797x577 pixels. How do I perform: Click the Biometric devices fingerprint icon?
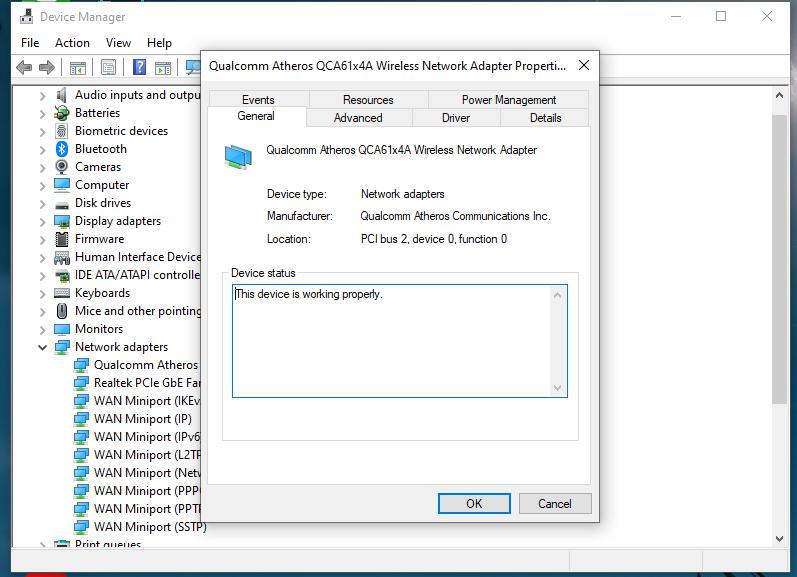[62, 131]
